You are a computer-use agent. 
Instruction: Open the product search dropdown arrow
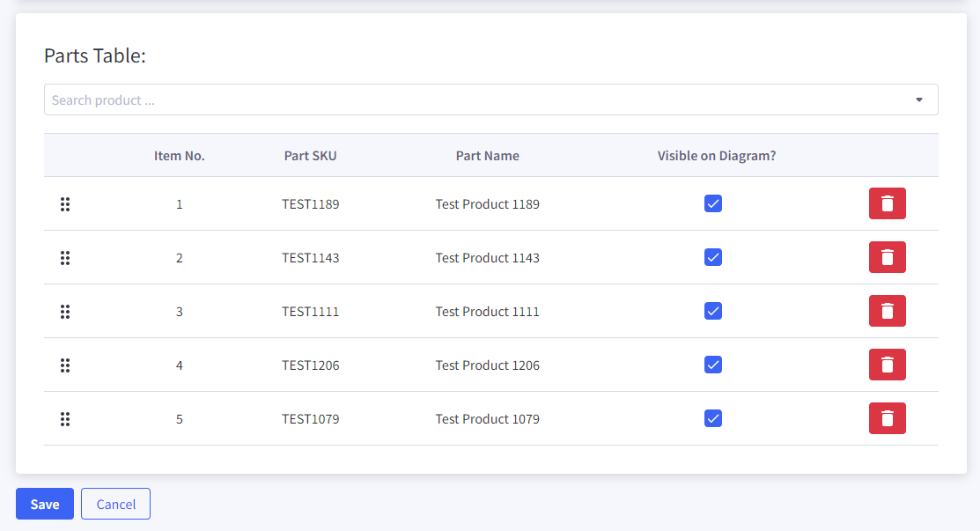tap(918, 100)
